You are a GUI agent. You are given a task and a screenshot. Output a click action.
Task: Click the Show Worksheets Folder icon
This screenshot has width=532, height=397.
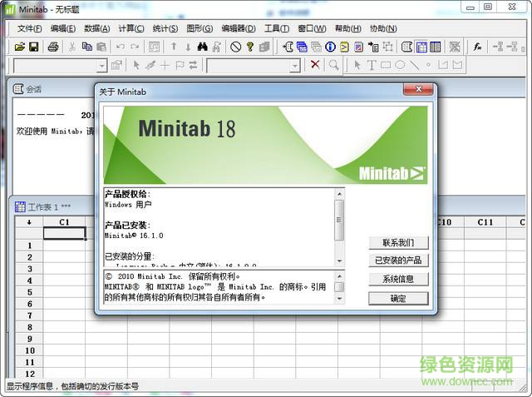point(302,47)
